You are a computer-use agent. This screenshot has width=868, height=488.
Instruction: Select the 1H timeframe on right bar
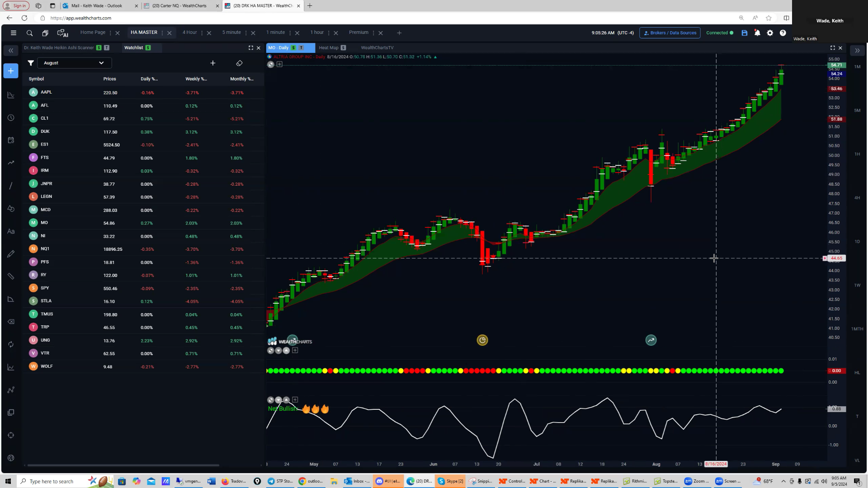(x=857, y=154)
